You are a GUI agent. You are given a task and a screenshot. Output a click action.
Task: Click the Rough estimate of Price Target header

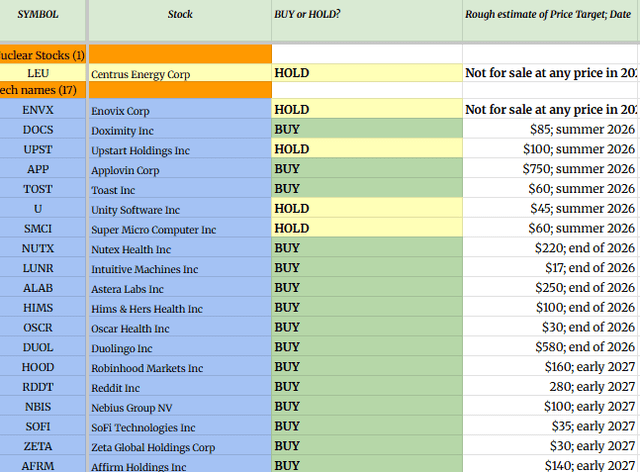tap(551, 20)
